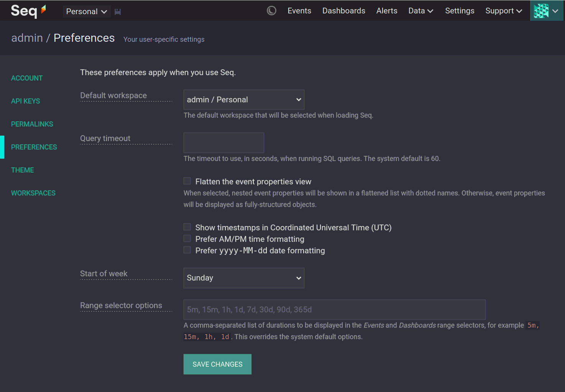Image resolution: width=565 pixels, height=392 pixels.
Task: Click the Range selector options field
Action: [x=335, y=310]
